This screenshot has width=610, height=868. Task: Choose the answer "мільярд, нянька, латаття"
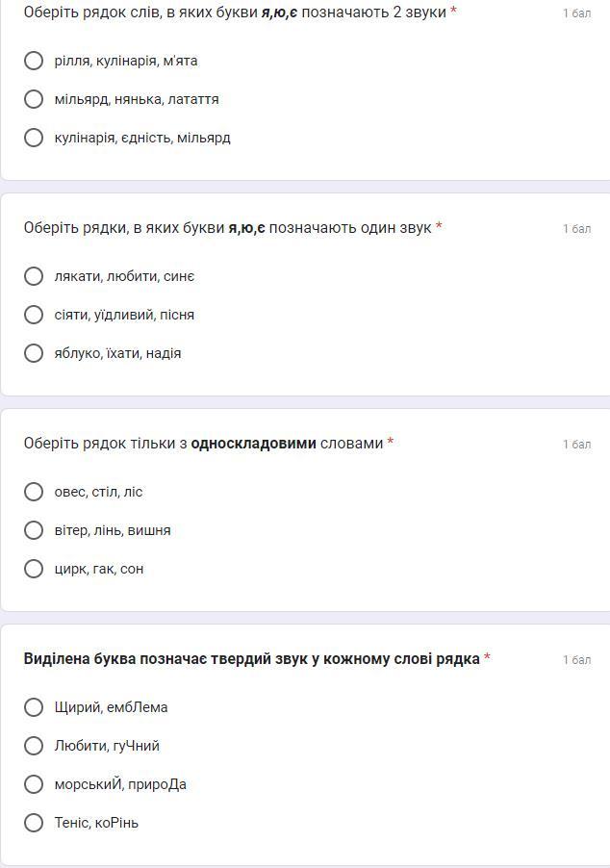(34, 99)
